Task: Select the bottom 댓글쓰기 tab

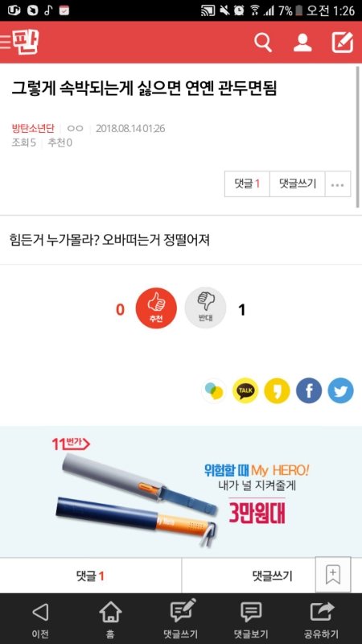Action: pos(249,576)
